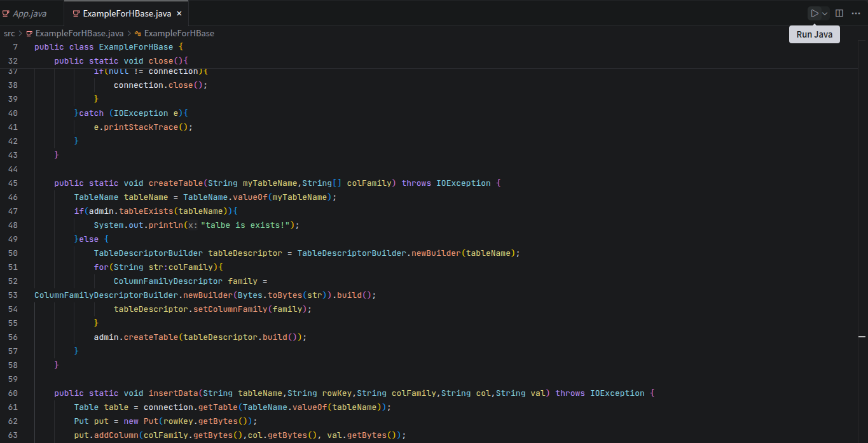Screen dimensions: 868x443
Task: Click the 'else' keyword on line 49
Action: click(89, 239)
